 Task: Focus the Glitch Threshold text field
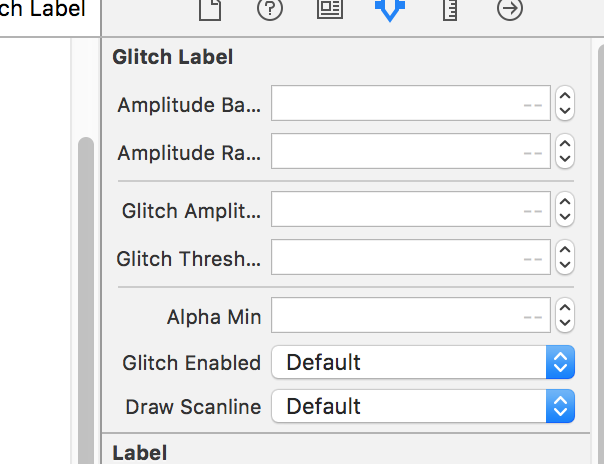tap(411, 257)
